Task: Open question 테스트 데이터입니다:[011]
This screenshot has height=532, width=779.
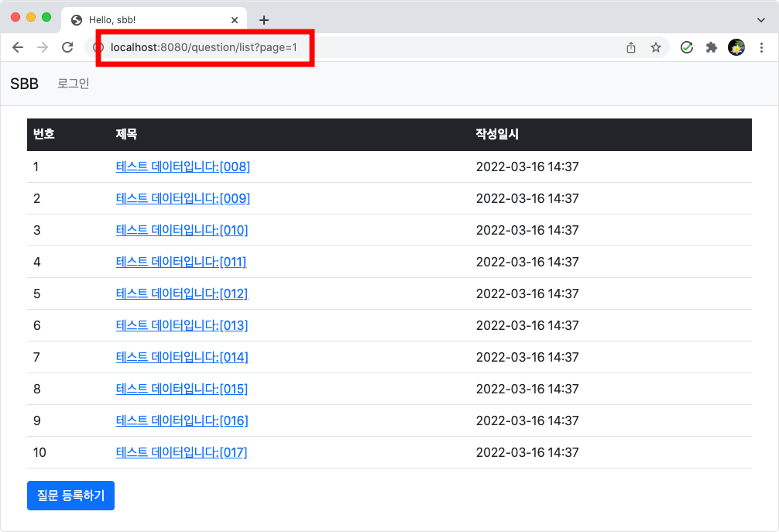Action: pyautogui.click(x=181, y=262)
